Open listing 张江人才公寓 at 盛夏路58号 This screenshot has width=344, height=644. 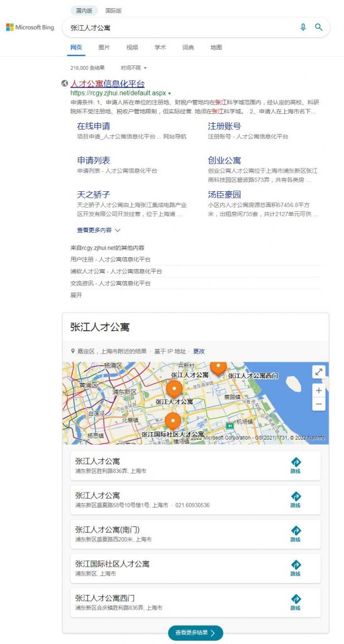click(196, 500)
